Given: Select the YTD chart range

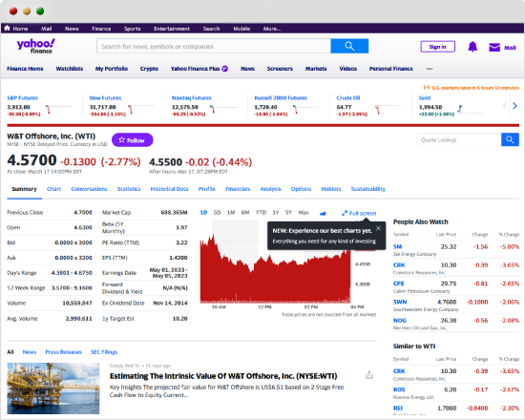Looking at the screenshot, I should point(261,212).
